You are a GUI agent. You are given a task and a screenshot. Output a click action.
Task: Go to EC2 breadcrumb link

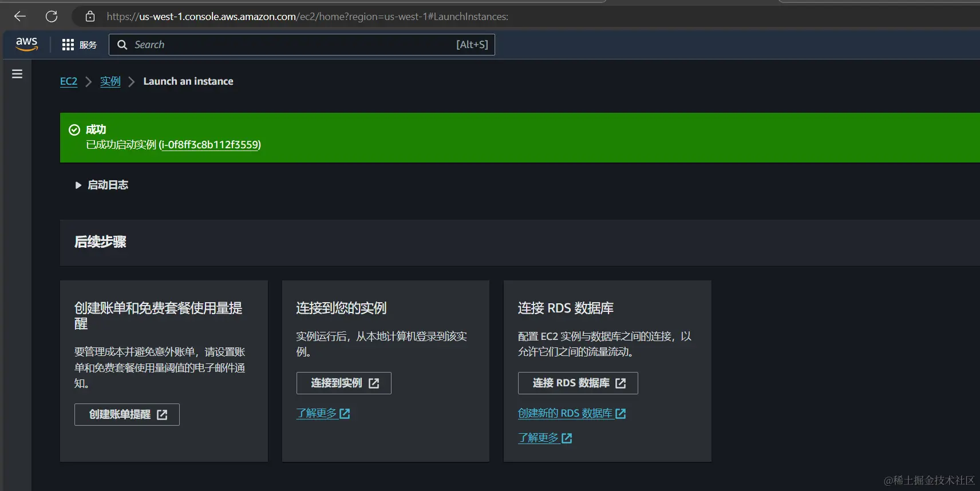click(69, 81)
